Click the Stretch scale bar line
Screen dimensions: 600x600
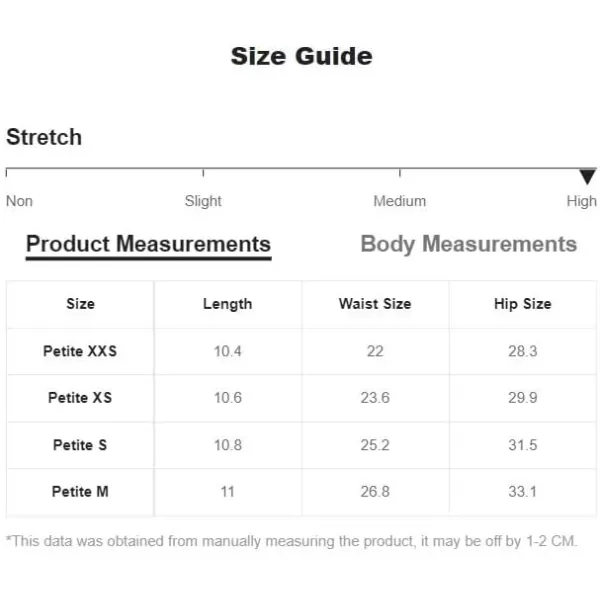point(301,168)
